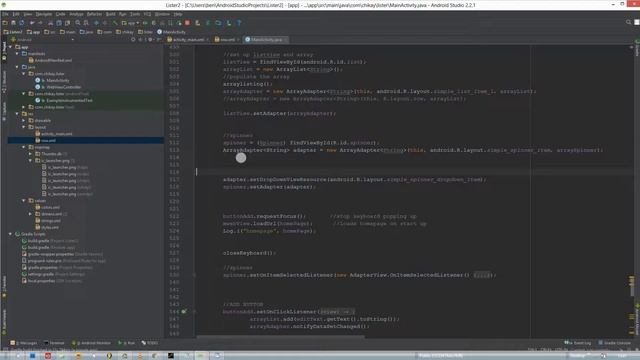Image resolution: width=640 pixels, height=360 pixels.
Task: Click the red icon in Windows taskbar
Action: (48, 356)
